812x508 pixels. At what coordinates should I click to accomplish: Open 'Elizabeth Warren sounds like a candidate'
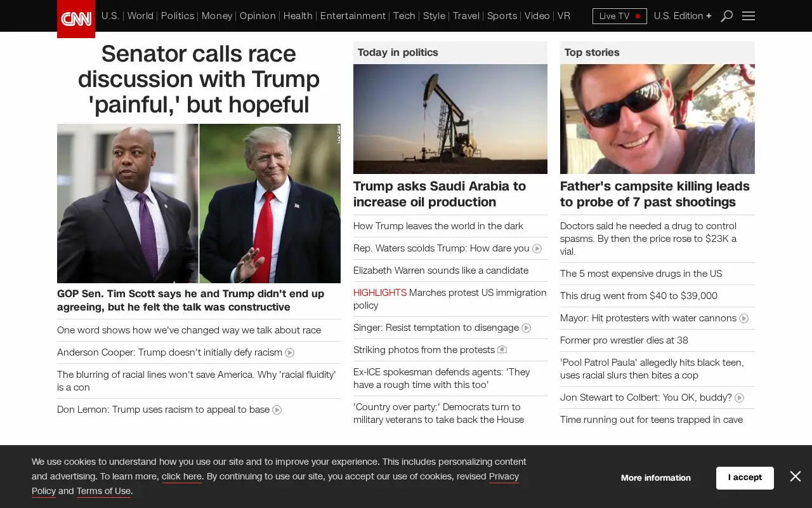(441, 271)
